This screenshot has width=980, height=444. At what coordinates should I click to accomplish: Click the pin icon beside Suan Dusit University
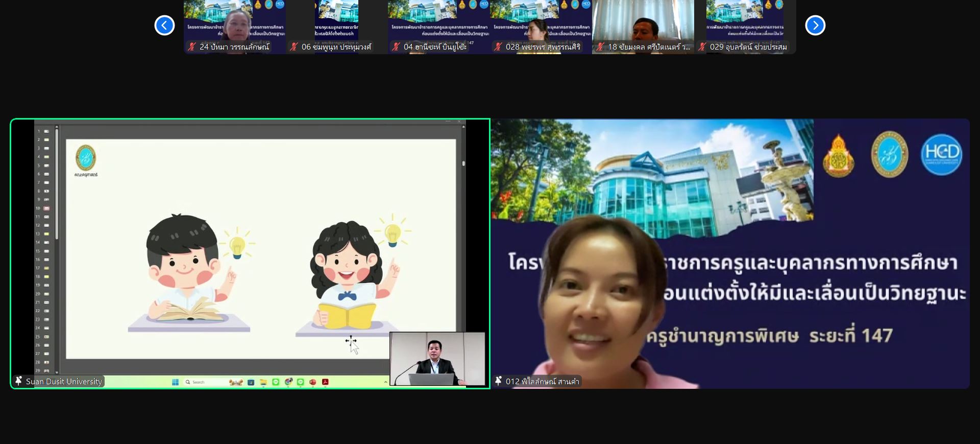[19, 381]
